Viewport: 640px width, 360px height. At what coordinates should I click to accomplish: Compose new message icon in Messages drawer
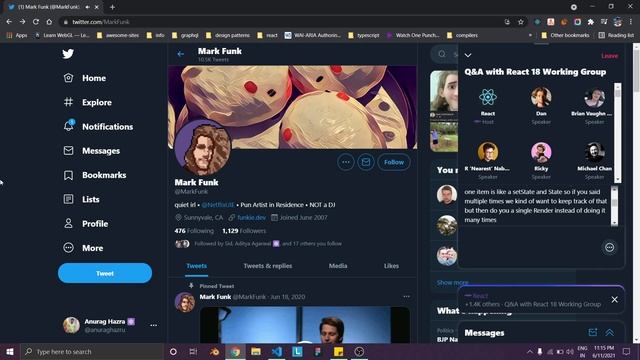[x=593, y=332]
